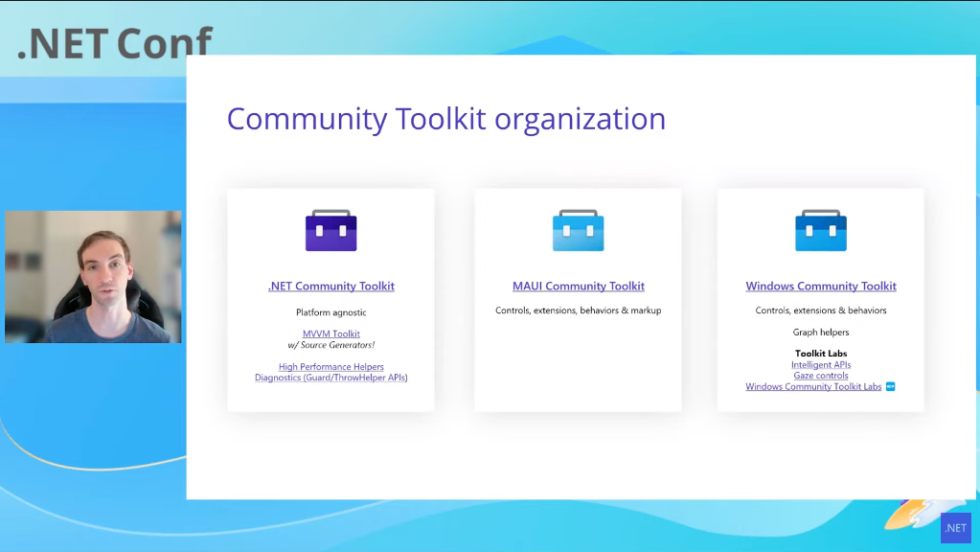Open the MAUI Community Toolkit link
Screen dimensions: 980x552
pos(578,286)
